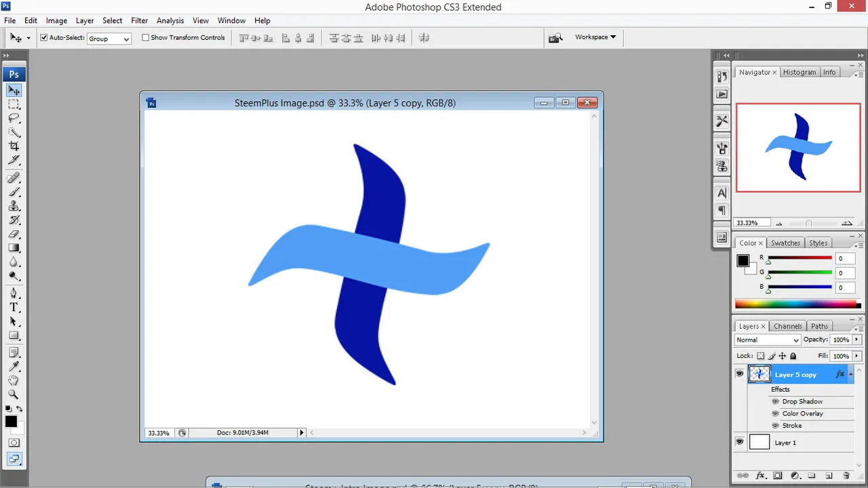The height and width of the screenshot is (488, 868).
Task: Create a new group folder in Layers panel
Action: point(812,476)
